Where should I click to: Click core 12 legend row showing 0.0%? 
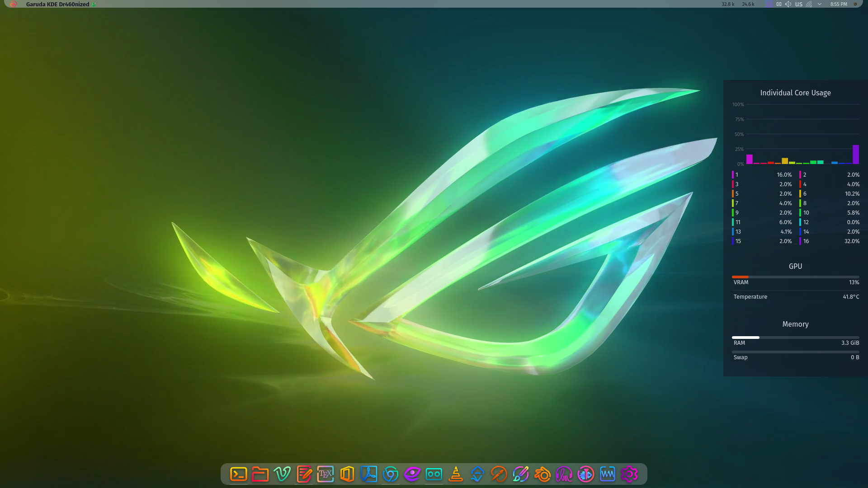click(830, 222)
